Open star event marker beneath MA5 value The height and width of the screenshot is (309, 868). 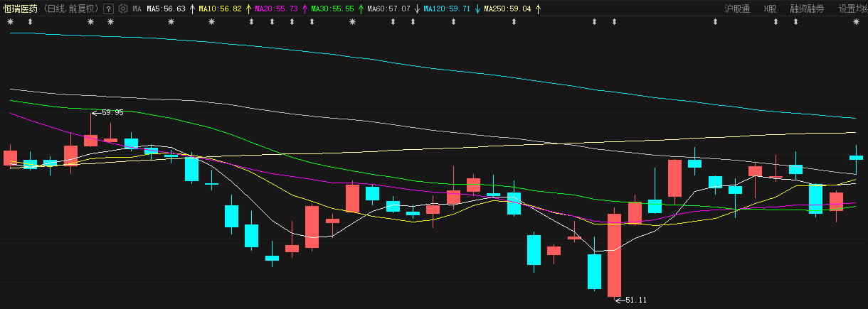[171, 22]
